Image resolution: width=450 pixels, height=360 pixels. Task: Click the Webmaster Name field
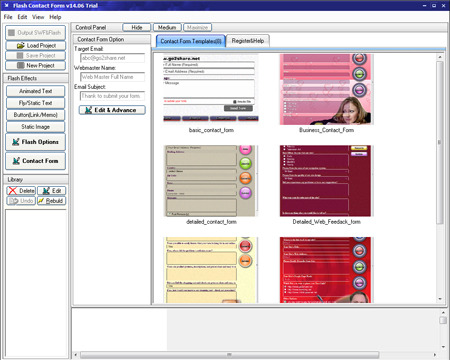click(112, 77)
